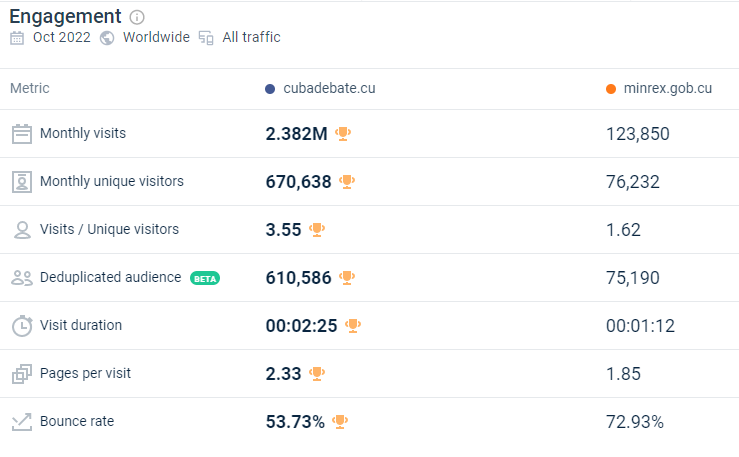Click the trophy next to 53.73% bounce rate
739x457 pixels.
[x=340, y=421]
